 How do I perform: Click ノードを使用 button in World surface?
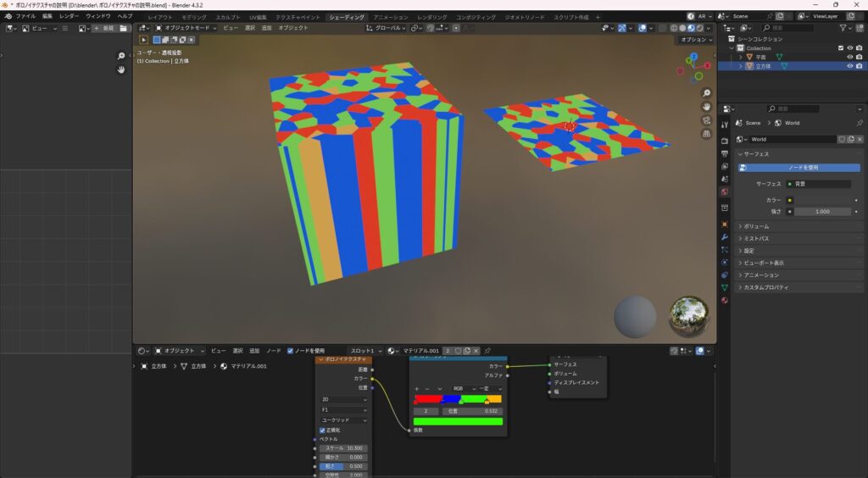click(799, 168)
